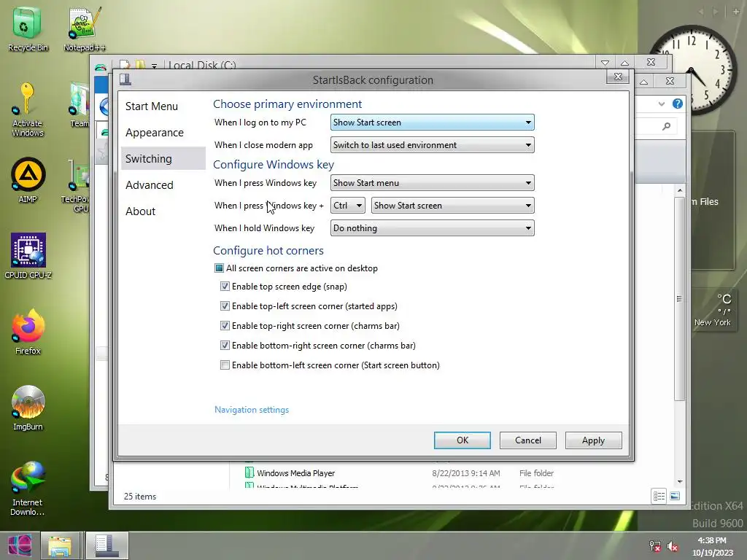Screen dimensions: 747x560
Task: Click the StartIsBack title bar icon
Action: click(125, 79)
